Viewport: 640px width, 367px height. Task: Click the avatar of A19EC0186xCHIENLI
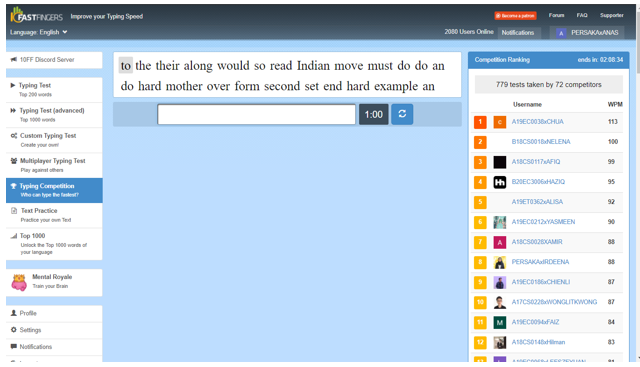[500, 282]
